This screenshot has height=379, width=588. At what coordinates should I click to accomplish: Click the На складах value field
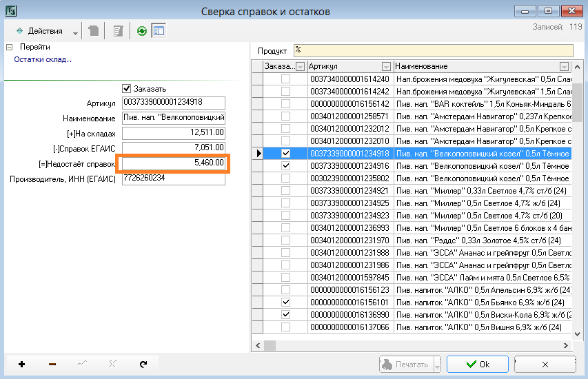pyautogui.click(x=174, y=133)
